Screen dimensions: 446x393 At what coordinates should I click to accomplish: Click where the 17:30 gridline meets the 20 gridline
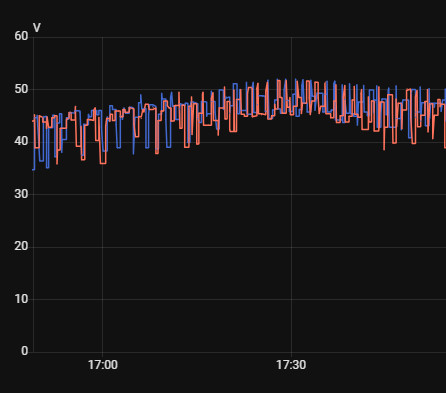[x=292, y=247]
